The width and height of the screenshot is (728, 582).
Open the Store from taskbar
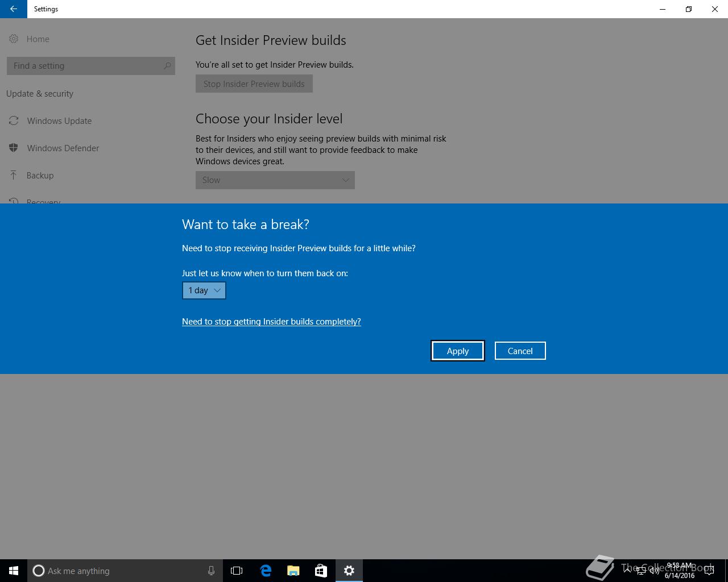321,571
